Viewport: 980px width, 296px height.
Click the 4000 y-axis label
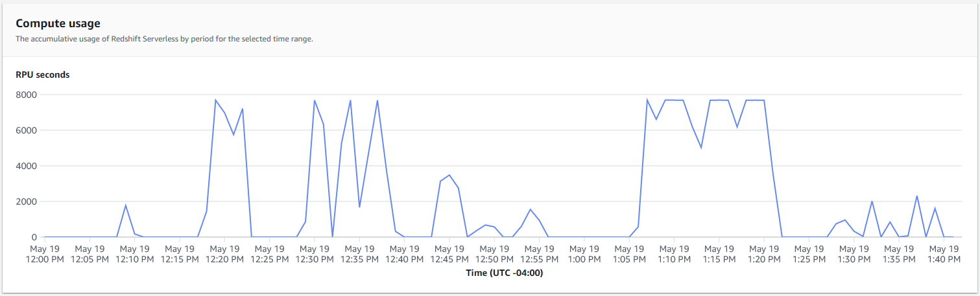tap(27, 166)
